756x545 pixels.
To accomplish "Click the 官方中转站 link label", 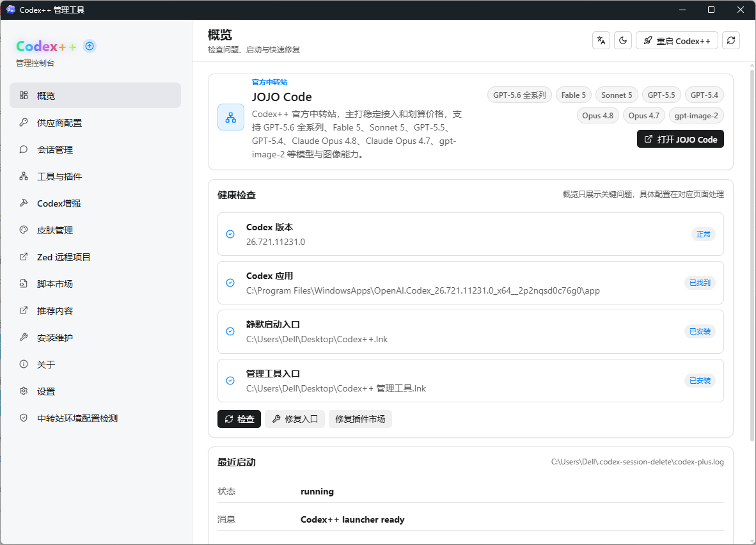I will 269,82.
